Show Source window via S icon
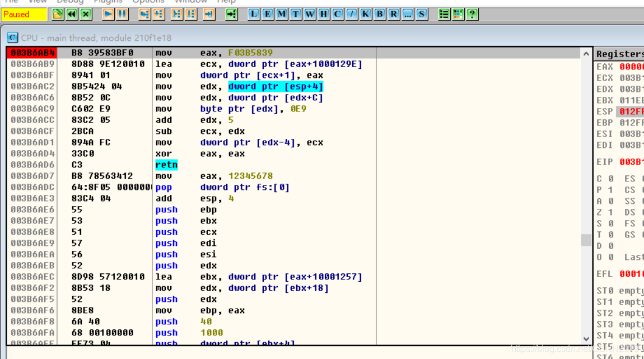Viewport: 644px width, 359px height. point(421,15)
